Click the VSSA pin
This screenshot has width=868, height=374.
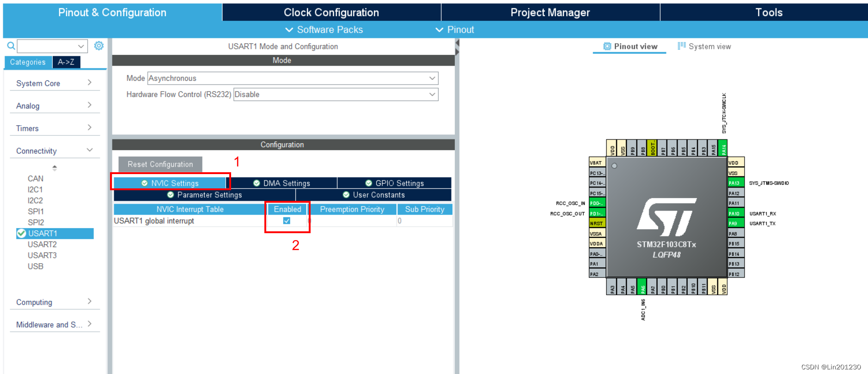tap(597, 234)
